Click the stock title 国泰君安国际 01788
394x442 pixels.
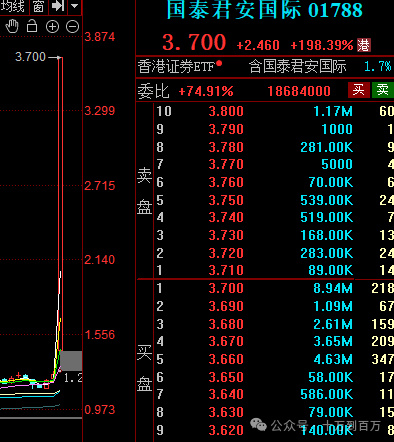pos(264,10)
